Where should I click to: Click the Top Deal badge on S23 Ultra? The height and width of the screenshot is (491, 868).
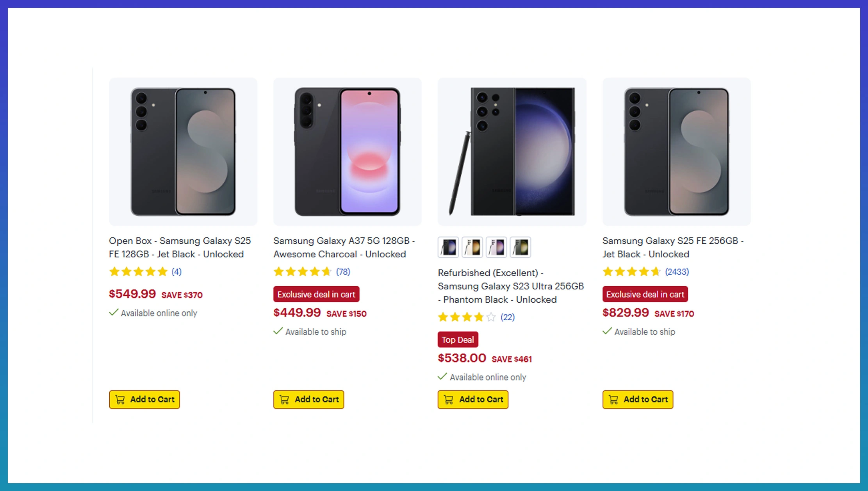pyautogui.click(x=458, y=340)
